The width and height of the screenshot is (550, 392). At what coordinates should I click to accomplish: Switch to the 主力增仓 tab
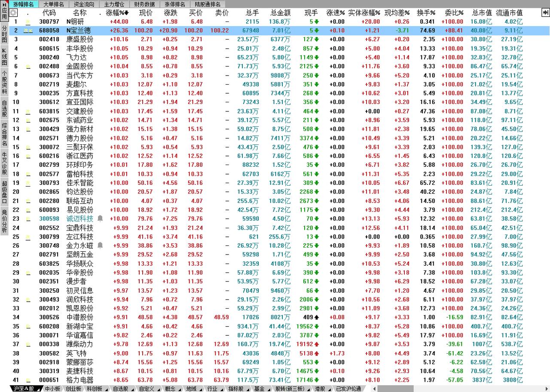point(114,4)
